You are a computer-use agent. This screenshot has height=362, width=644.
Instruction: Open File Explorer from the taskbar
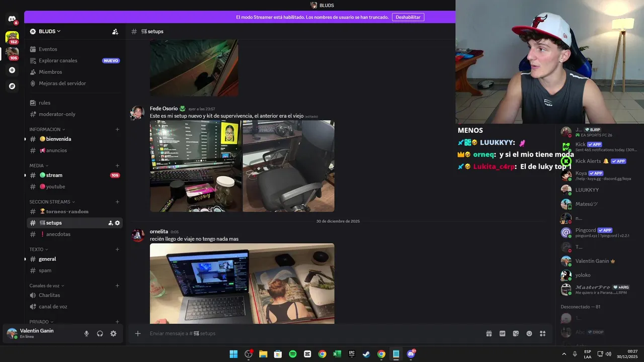point(263,354)
